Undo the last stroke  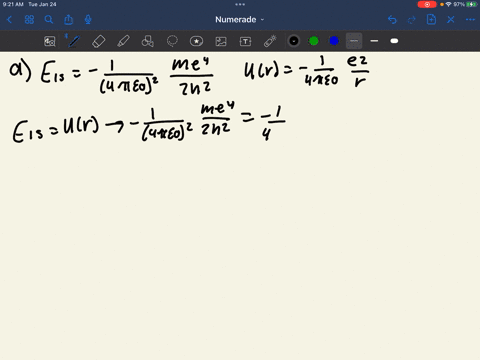coord(392,20)
